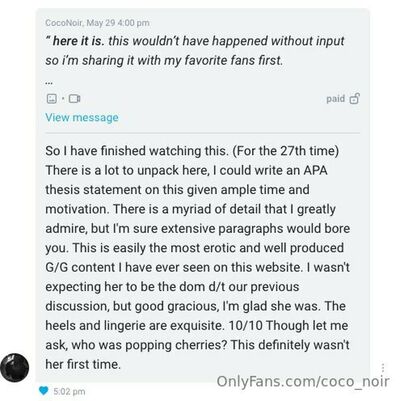
Task: Select the bold "here it is" quoted text
Action: [79, 41]
